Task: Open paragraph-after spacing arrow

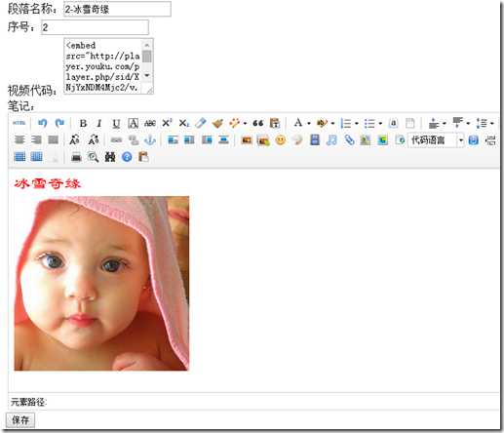Action: point(468,124)
